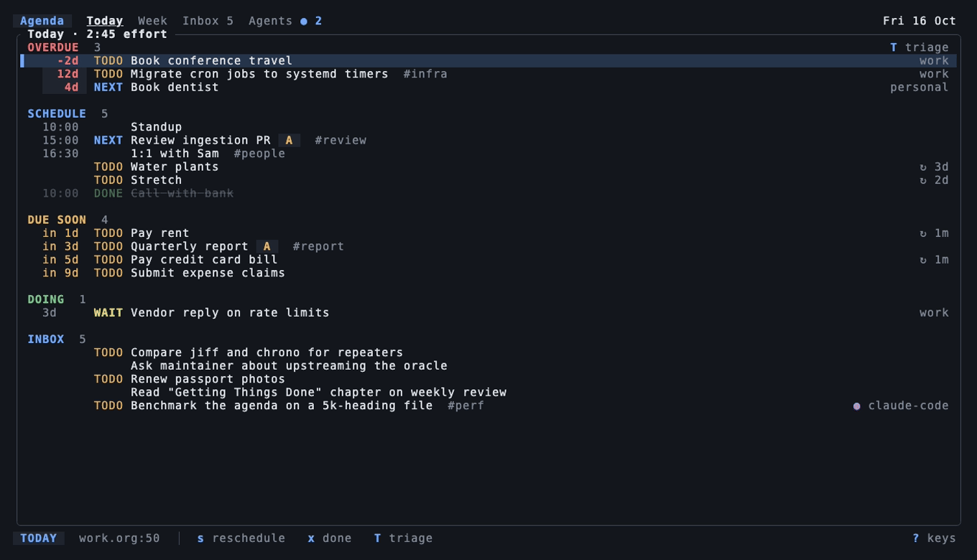The height and width of the screenshot is (560, 977).
Task: Open the Inbox 5 tab
Action: (x=208, y=21)
